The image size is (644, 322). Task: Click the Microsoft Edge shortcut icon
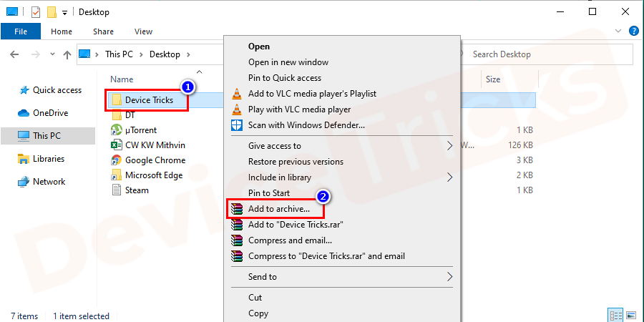tap(117, 175)
